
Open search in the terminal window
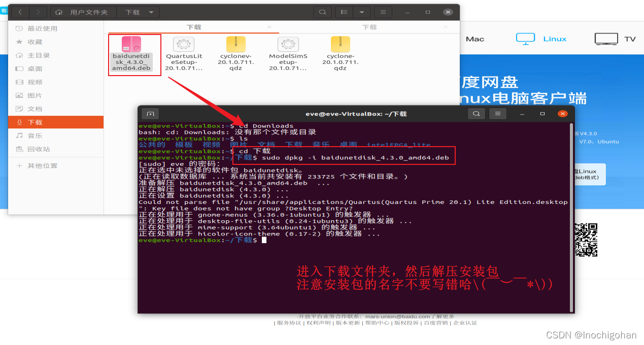click(x=476, y=114)
